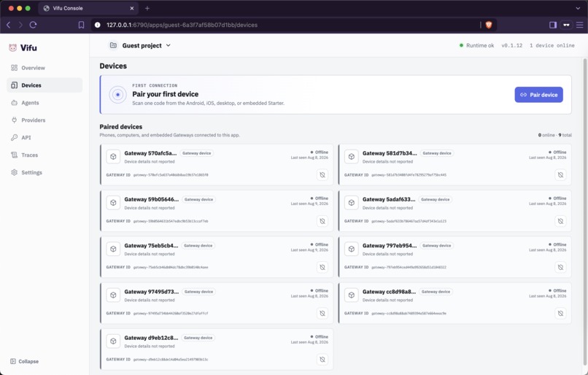Viewport: 588px width, 375px height.
Task: Collapse the sidebar
Action: point(24,361)
